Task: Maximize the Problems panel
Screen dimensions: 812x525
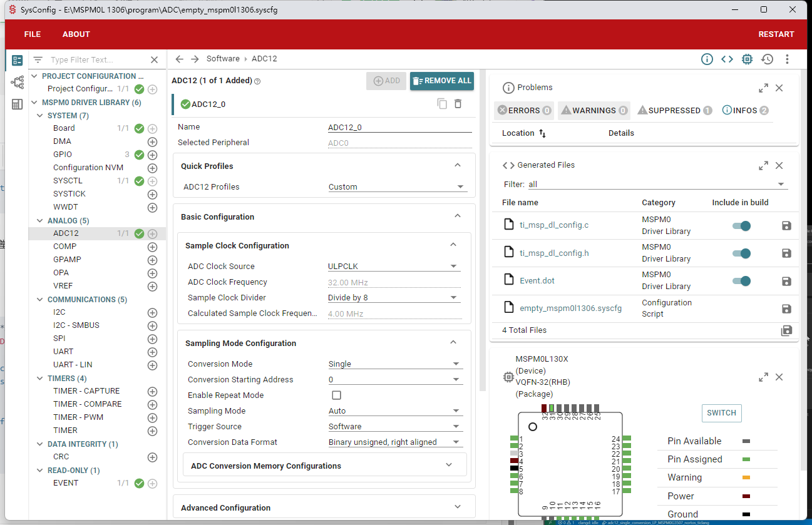Action: (763, 88)
